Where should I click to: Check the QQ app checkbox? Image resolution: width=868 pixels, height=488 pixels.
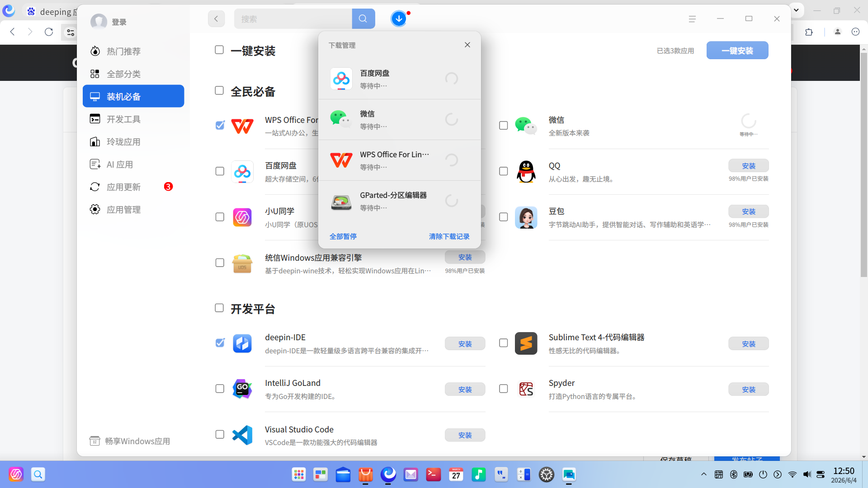click(x=503, y=171)
